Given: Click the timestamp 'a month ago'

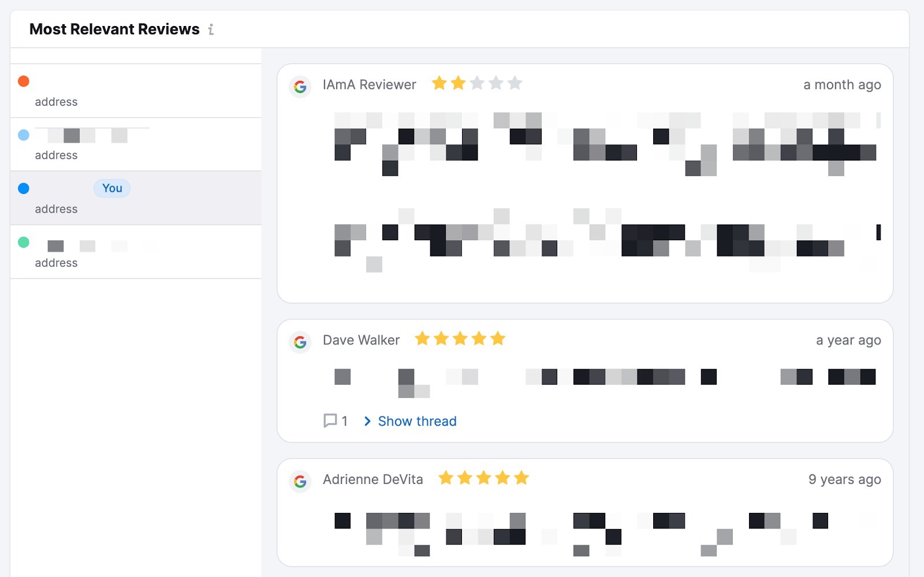Looking at the screenshot, I should point(842,84).
